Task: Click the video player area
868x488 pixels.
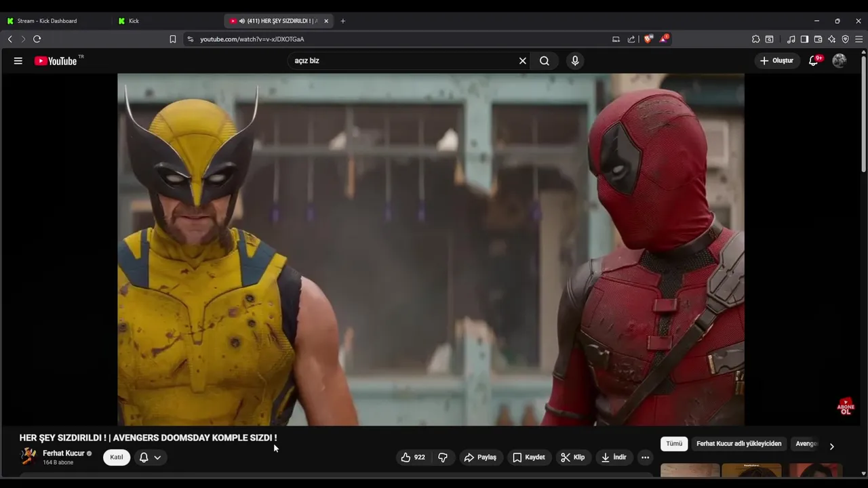Action: pyautogui.click(x=431, y=249)
